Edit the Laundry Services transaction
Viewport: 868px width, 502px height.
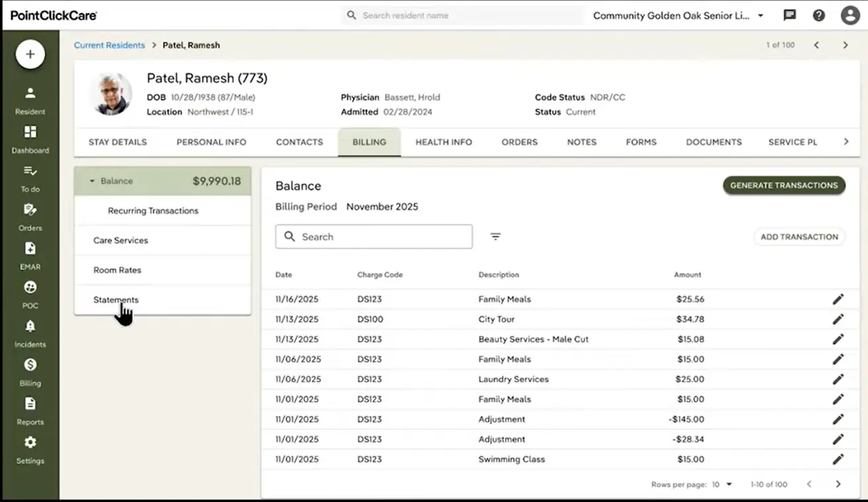tap(838, 379)
